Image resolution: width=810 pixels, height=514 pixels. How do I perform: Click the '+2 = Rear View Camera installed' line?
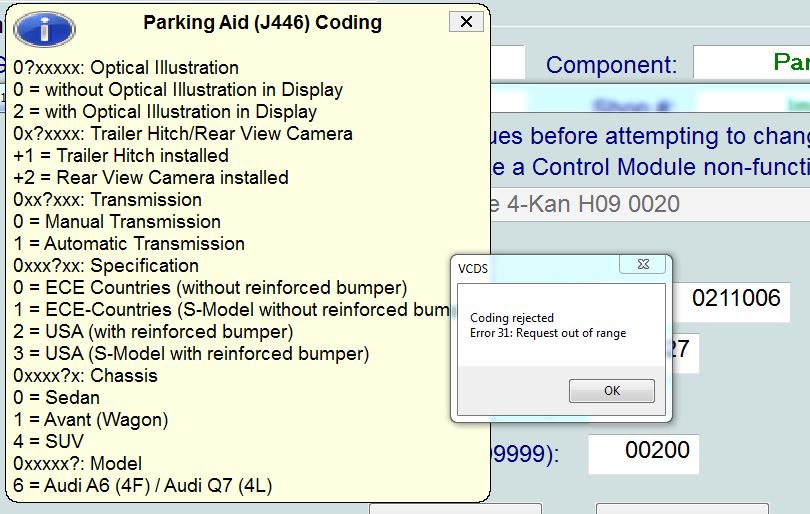tap(151, 178)
